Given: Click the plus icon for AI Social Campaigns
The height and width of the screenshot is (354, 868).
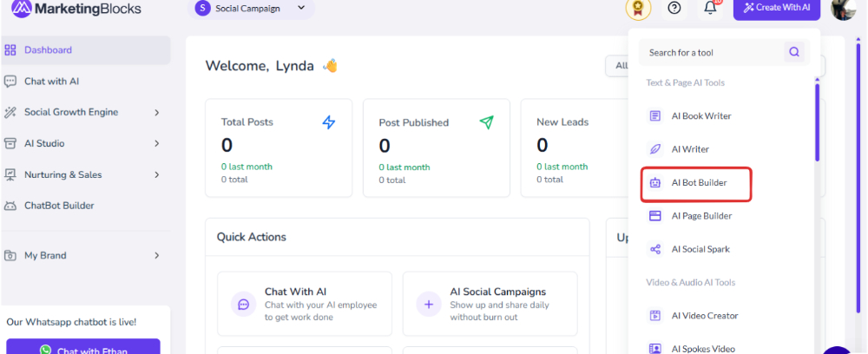Looking at the screenshot, I should [429, 304].
